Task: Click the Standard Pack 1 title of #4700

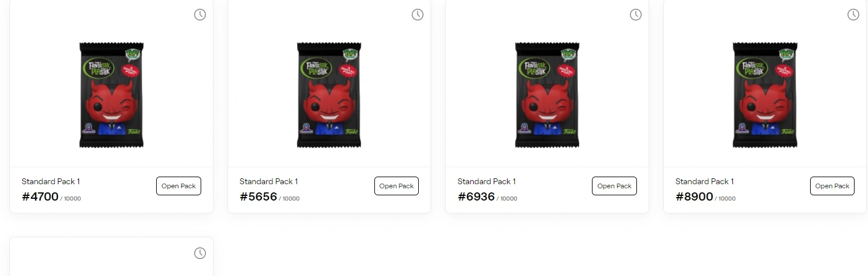Action: [x=51, y=181]
